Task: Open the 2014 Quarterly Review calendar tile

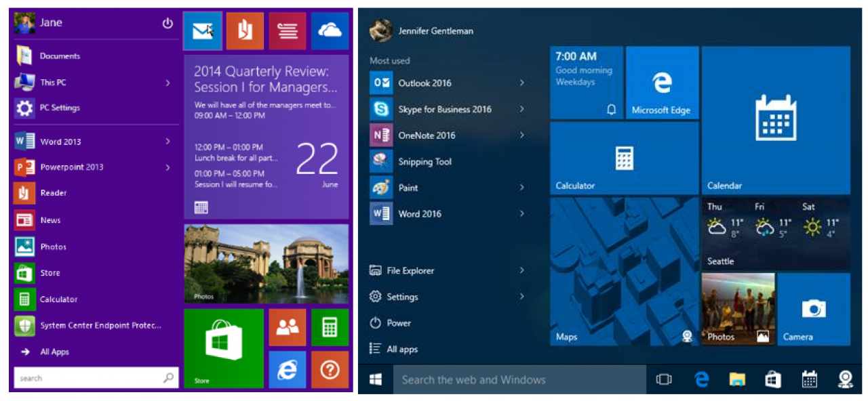Action: tap(267, 137)
